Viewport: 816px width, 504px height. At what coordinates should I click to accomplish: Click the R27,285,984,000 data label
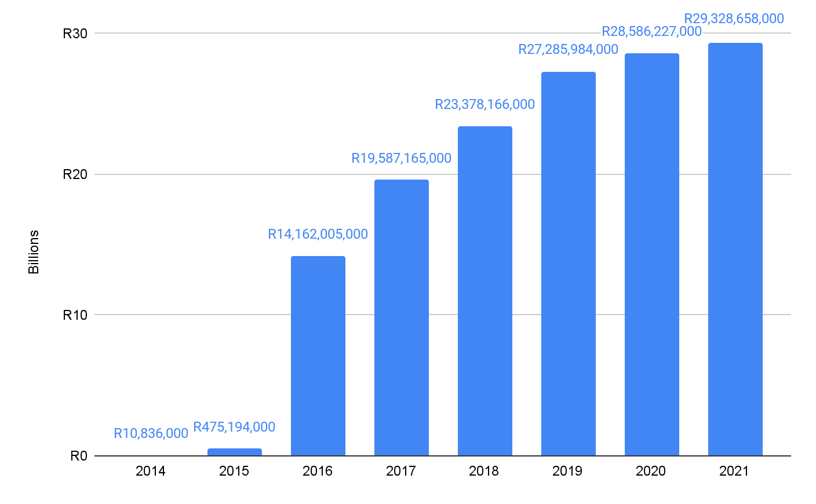[568, 49]
